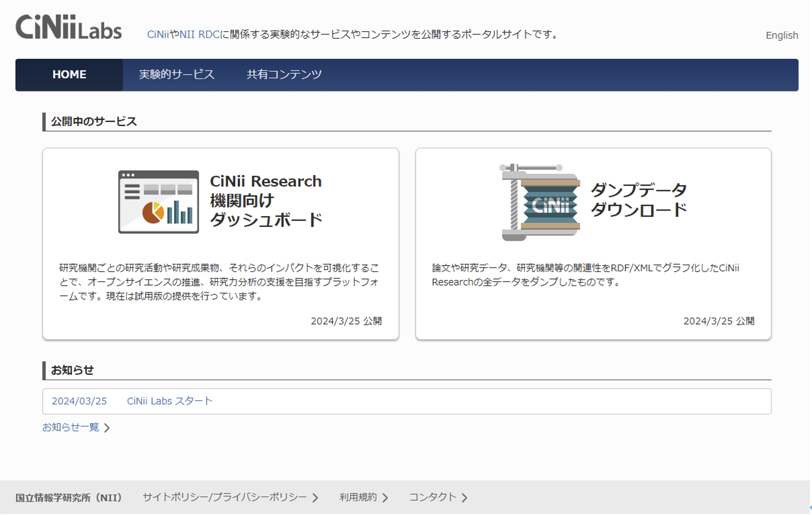Select the HOME navigation tab
The width and height of the screenshot is (812, 515).
(x=69, y=75)
